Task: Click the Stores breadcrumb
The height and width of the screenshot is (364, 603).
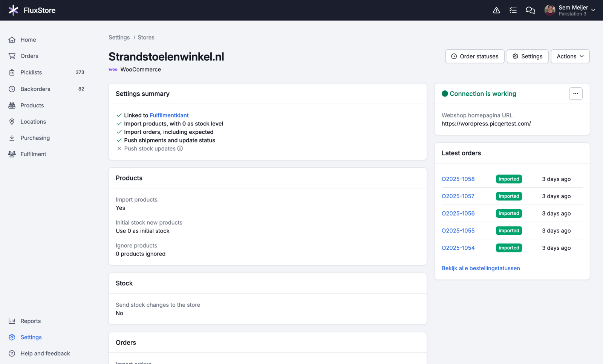Action: click(146, 37)
